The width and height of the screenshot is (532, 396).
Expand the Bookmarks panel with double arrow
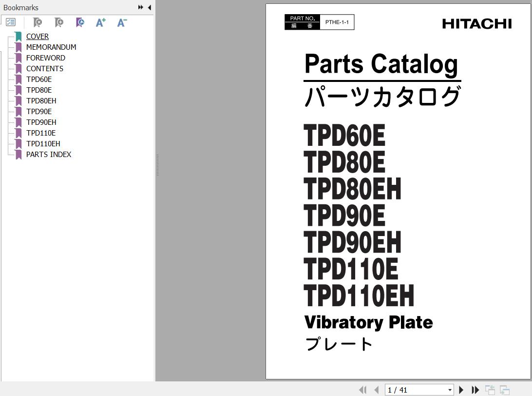[x=140, y=7]
